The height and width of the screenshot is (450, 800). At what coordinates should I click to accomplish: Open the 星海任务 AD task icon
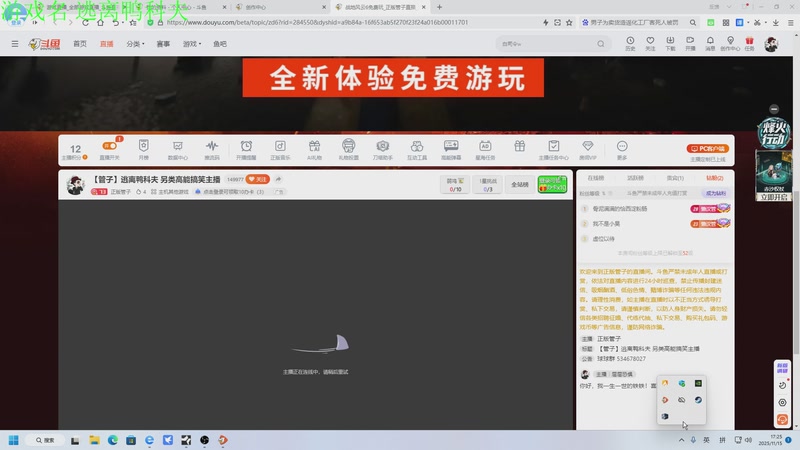(485, 150)
